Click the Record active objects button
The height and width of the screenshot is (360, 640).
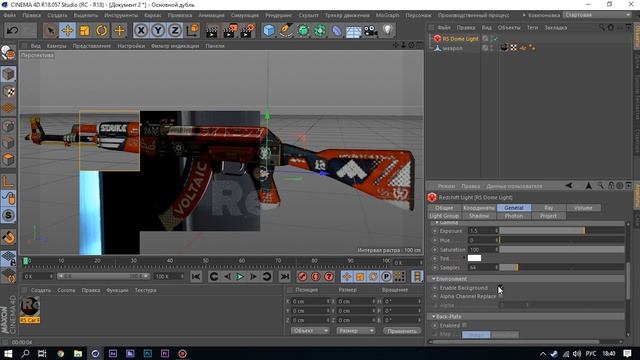[x=302, y=276]
